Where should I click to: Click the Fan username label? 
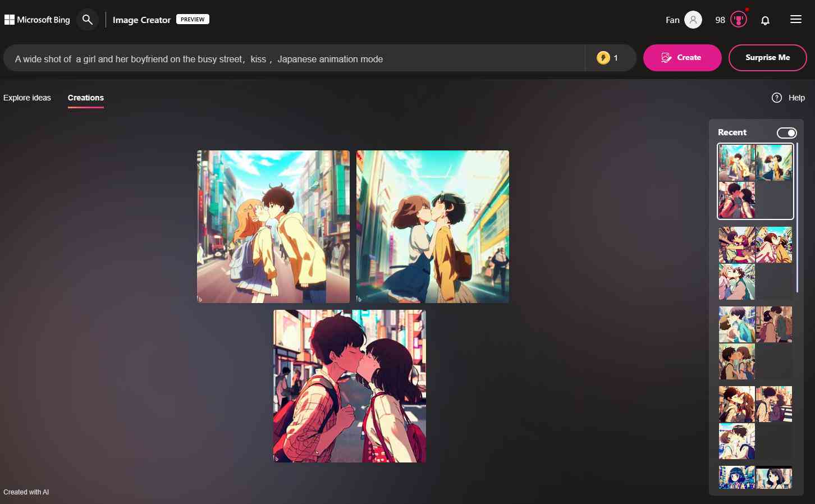pos(672,20)
